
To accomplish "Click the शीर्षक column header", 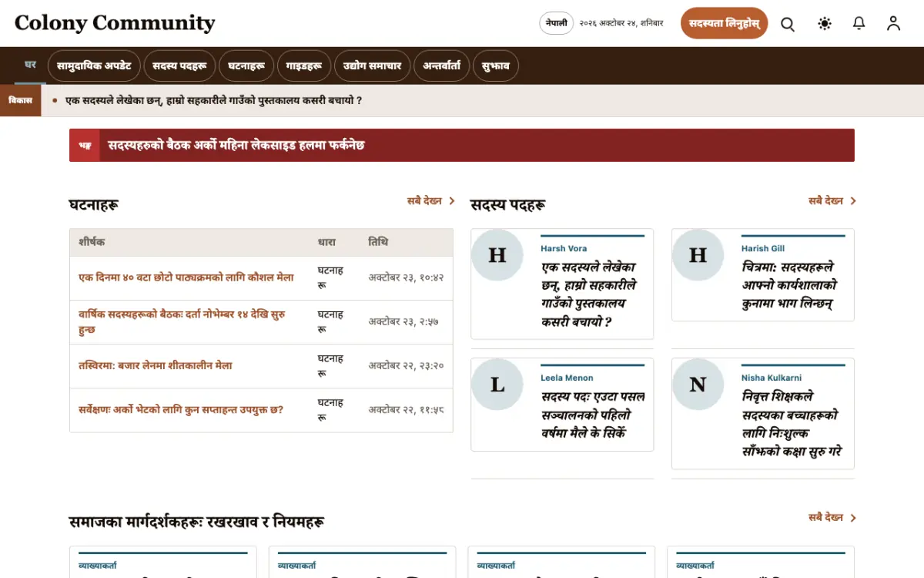I will pyautogui.click(x=92, y=242).
